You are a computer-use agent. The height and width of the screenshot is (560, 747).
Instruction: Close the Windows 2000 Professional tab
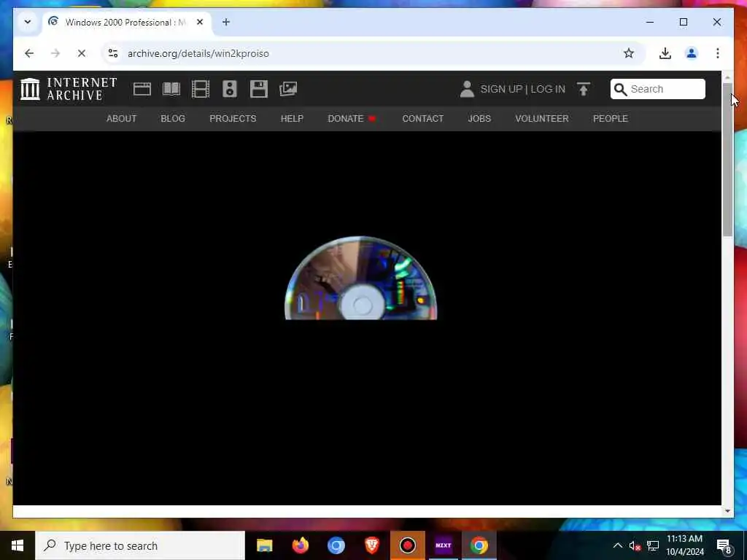coord(200,22)
